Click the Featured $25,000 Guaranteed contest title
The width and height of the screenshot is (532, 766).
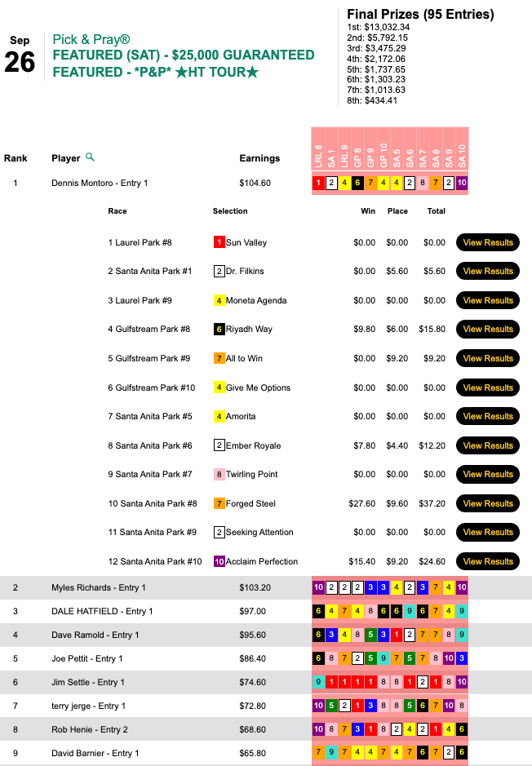(x=184, y=55)
